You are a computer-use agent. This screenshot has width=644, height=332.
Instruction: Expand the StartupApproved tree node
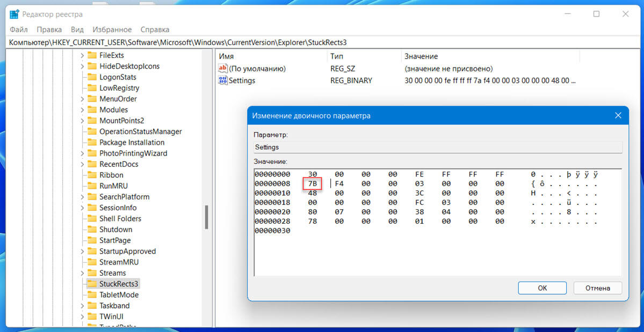coord(82,251)
